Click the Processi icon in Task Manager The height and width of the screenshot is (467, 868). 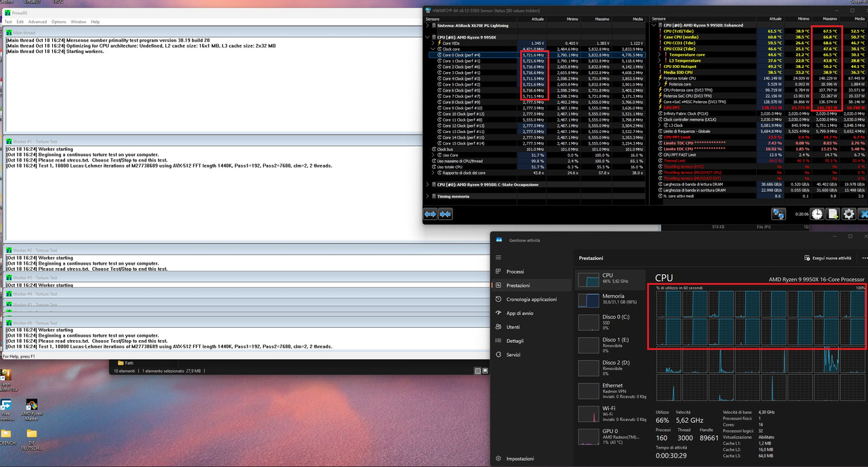point(499,272)
